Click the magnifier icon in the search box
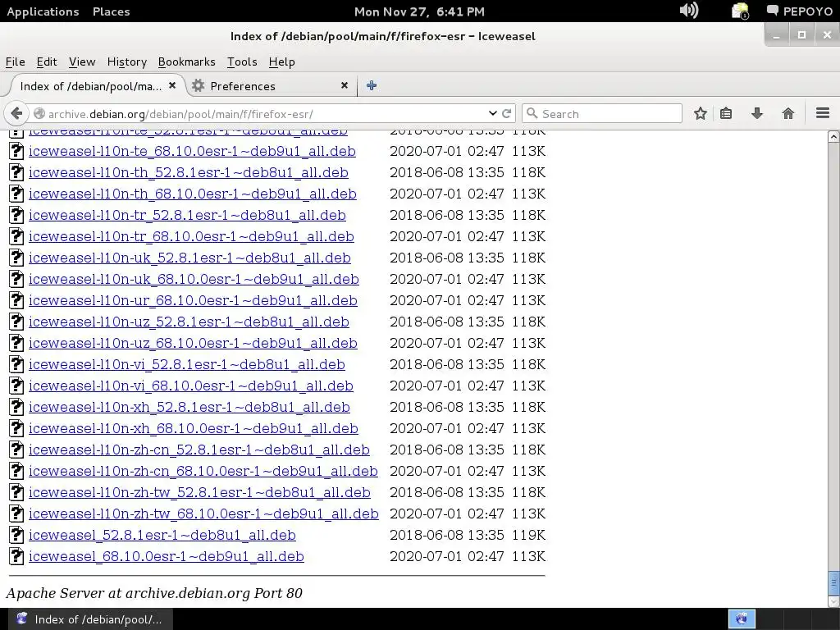Image resolution: width=840 pixels, height=630 pixels. click(x=532, y=113)
